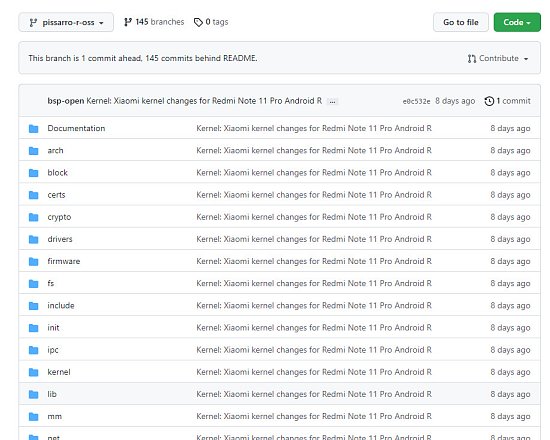Open commit hash e0c532e

click(416, 101)
